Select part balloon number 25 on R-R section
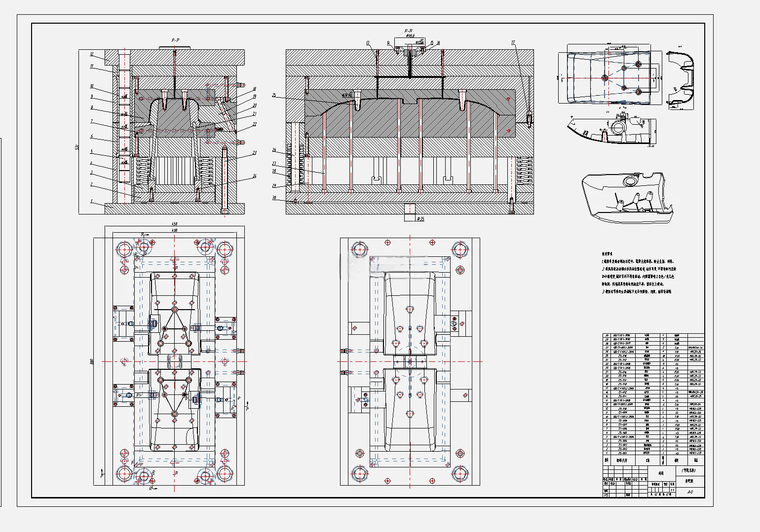Screen dimensions: 760x532 [x=274, y=95]
